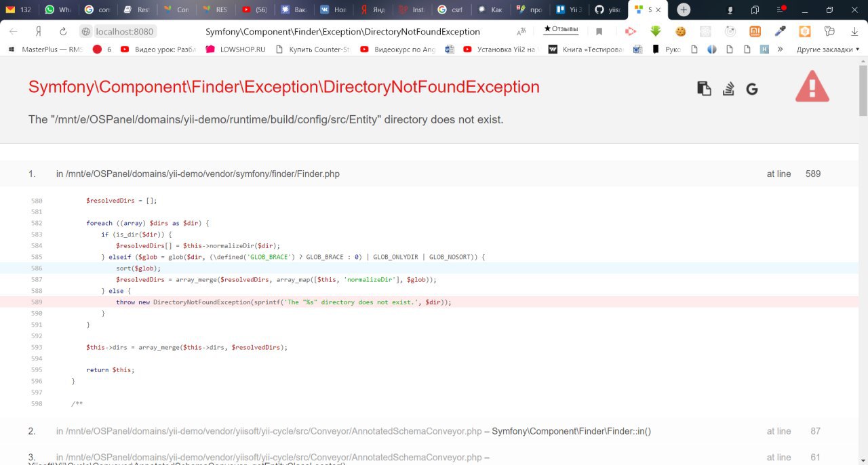Open the extensions puzzle icon
Screen dimensions: 868x465
click(x=830, y=31)
